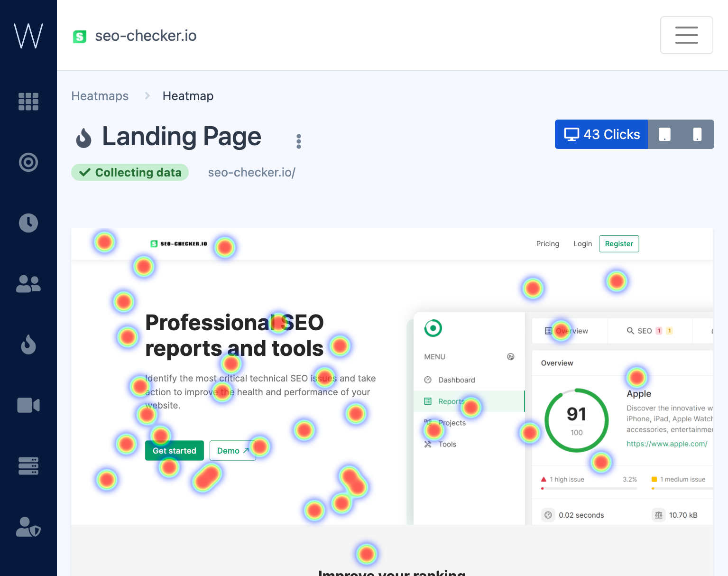Click the 91 score ring in preview

tap(576, 420)
